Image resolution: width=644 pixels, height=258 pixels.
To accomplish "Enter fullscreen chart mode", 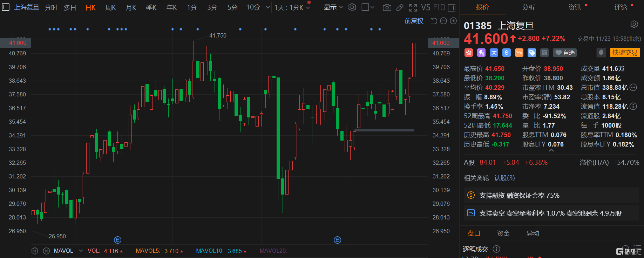I will tap(413, 7).
